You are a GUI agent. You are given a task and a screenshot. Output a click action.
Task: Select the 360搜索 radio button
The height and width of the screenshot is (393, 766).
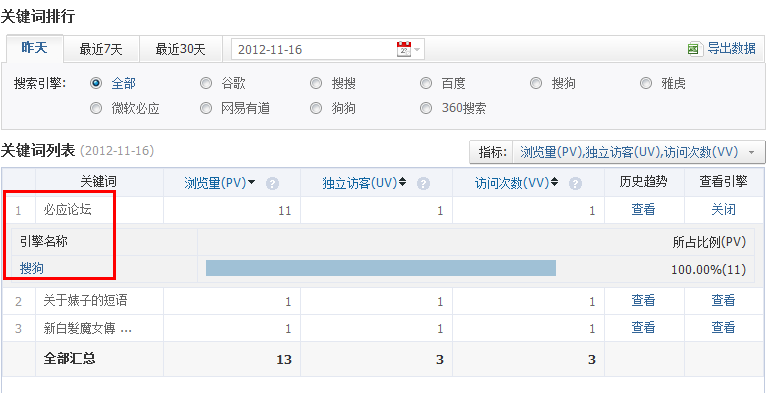point(426,108)
